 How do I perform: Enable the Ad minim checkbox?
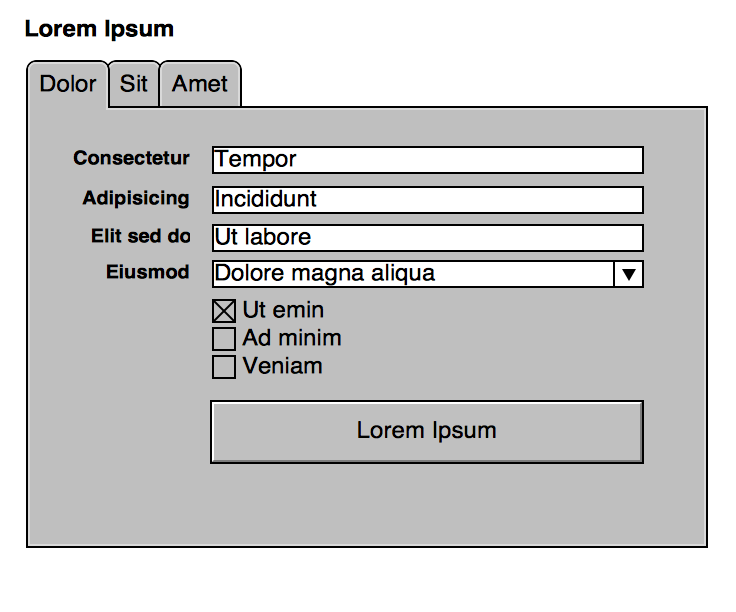click(x=224, y=339)
